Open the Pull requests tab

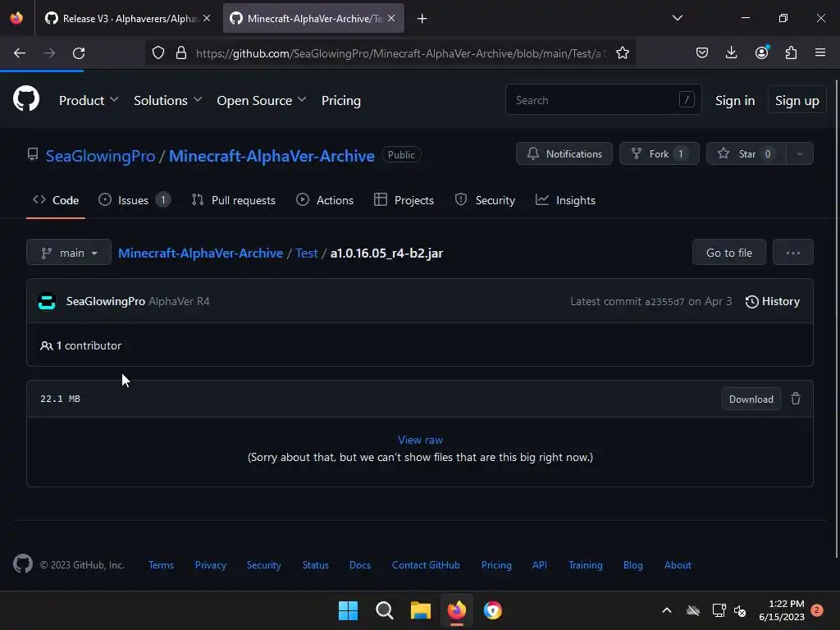(233, 200)
